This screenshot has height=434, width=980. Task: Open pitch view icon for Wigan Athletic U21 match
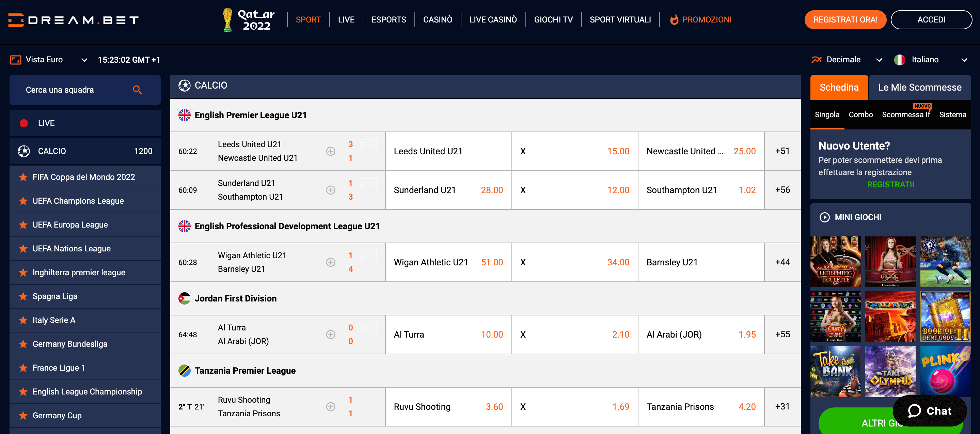click(369, 255)
